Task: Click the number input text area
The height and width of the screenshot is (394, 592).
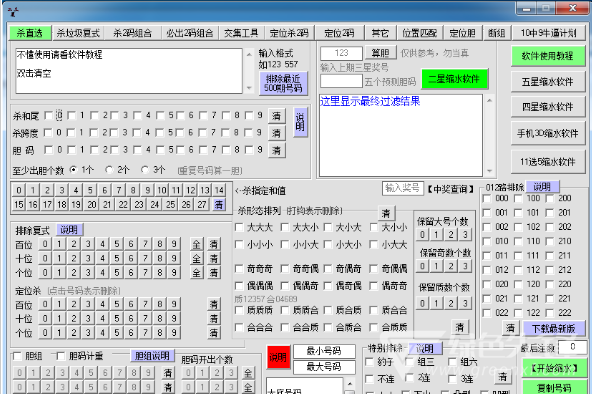Action: 129,71
